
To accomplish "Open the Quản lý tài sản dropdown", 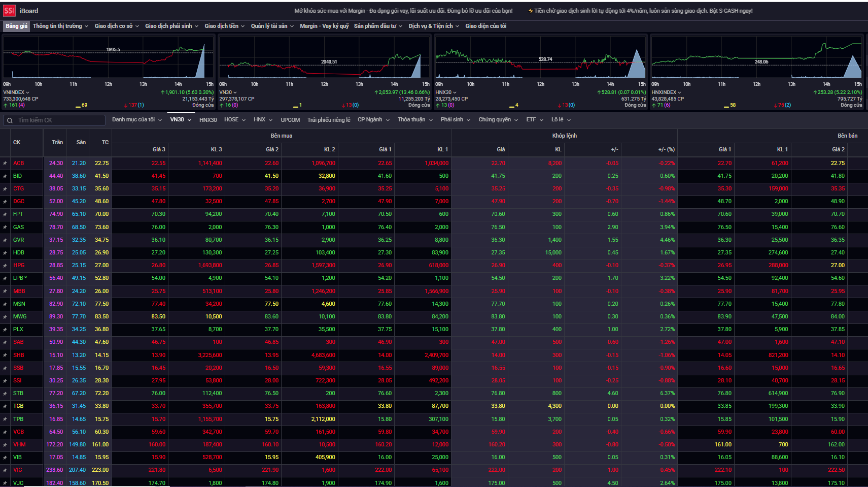I will click(x=272, y=26).
